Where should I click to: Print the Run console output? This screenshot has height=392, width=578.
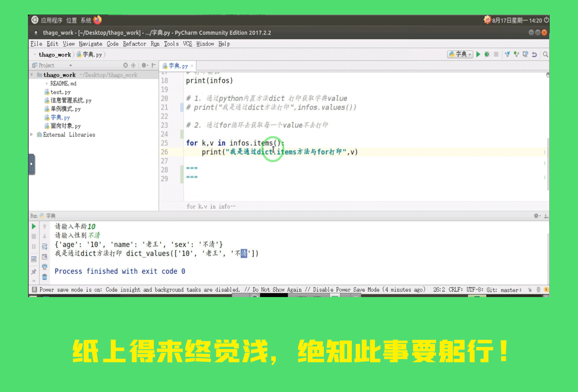click(x=44, y=267)
